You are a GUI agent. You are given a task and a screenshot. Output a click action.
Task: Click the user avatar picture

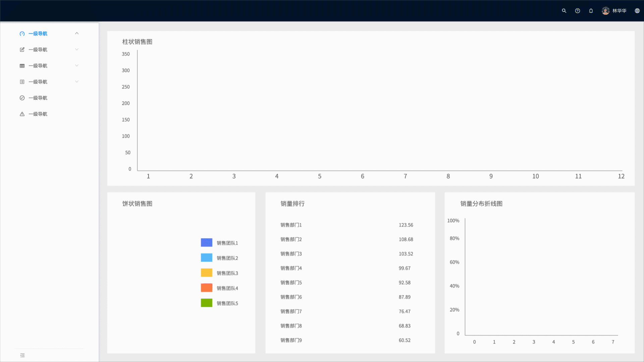[x=606, y=11]
